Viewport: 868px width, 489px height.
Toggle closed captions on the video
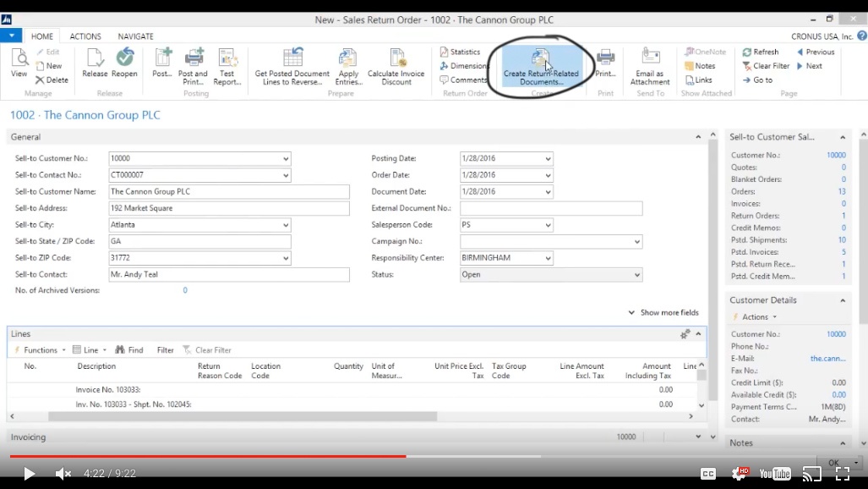(x=708, y=474)
